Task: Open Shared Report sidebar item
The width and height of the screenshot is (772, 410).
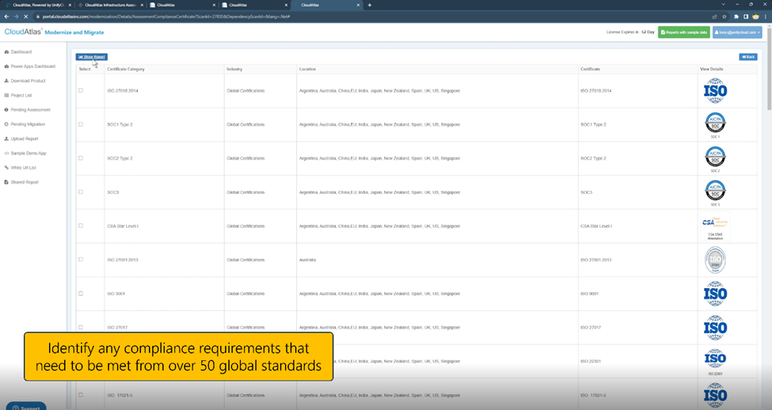Action: [x=21, y=182]
